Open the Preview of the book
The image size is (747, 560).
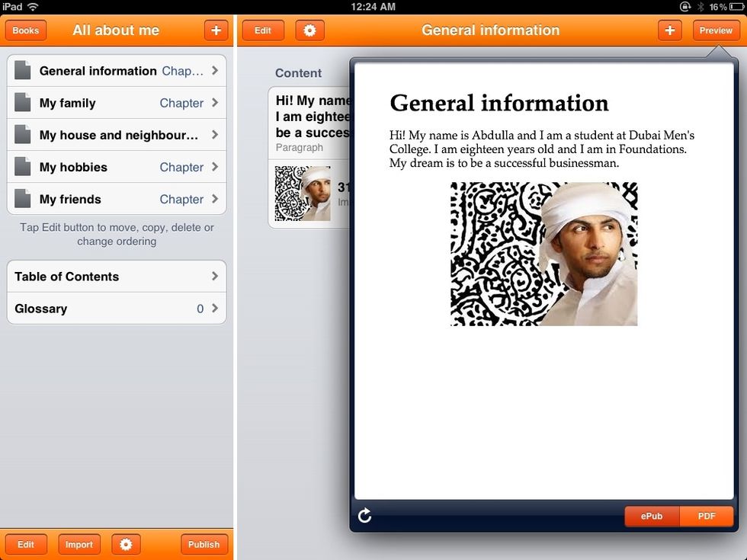[715, 30]
